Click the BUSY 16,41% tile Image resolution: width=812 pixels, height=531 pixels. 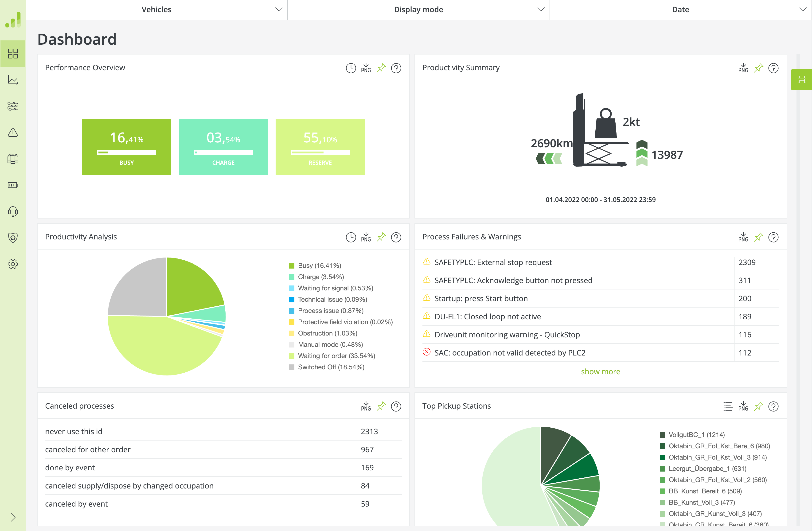coord(126,147)
